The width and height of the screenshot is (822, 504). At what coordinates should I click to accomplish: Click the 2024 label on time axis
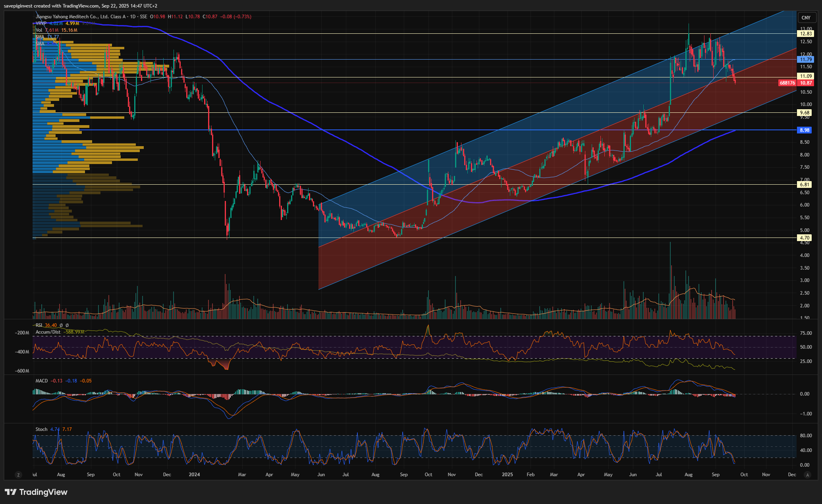[x=194, y=475]
